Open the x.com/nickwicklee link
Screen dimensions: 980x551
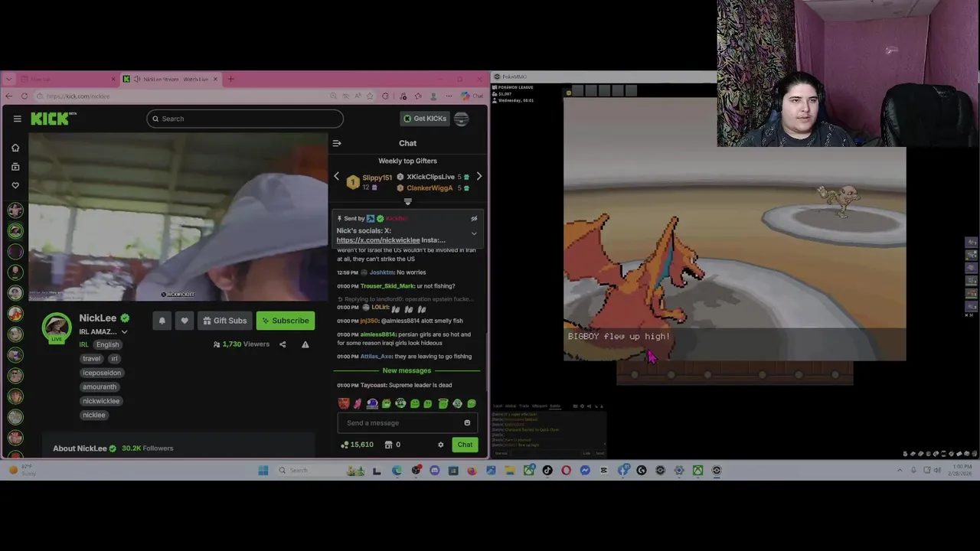378,240
